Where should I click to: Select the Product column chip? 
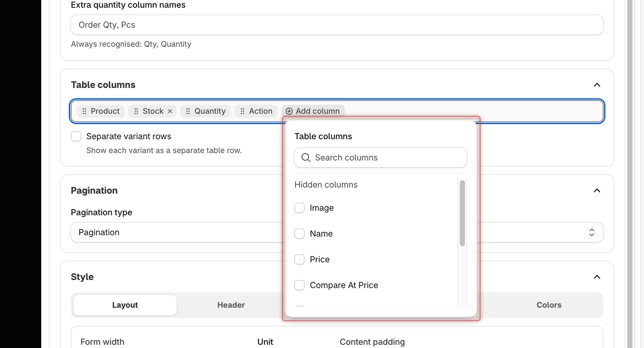coord(100,111)
